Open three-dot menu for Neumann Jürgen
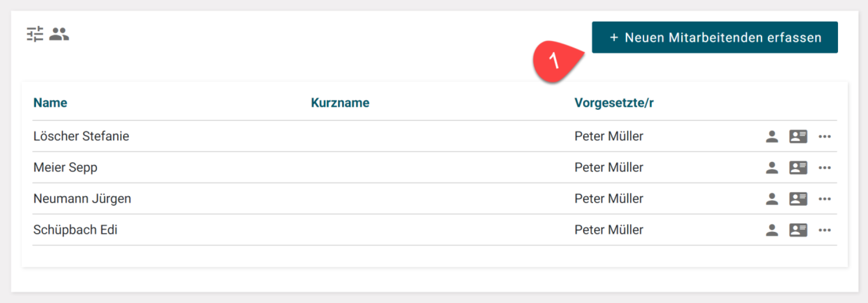 pyautogui.click(x=825, y=199)
